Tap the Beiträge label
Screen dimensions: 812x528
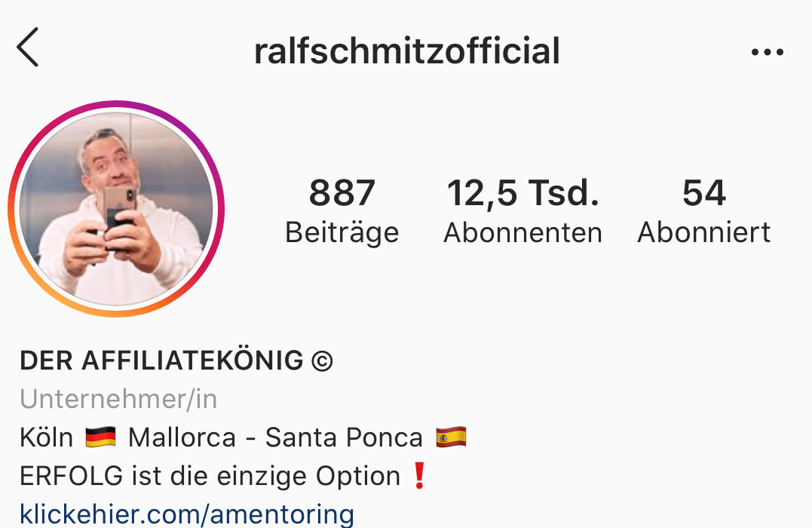coord(342,232)
